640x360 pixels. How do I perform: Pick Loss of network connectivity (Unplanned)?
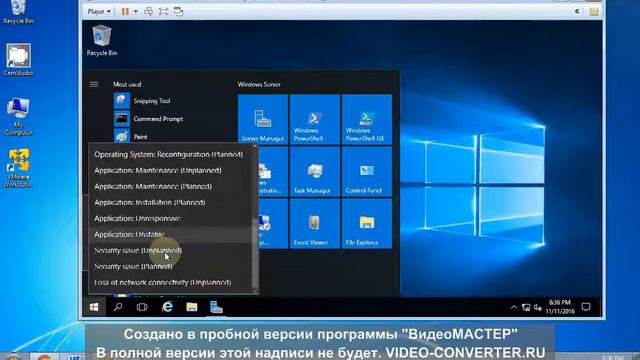coord(170,282)
